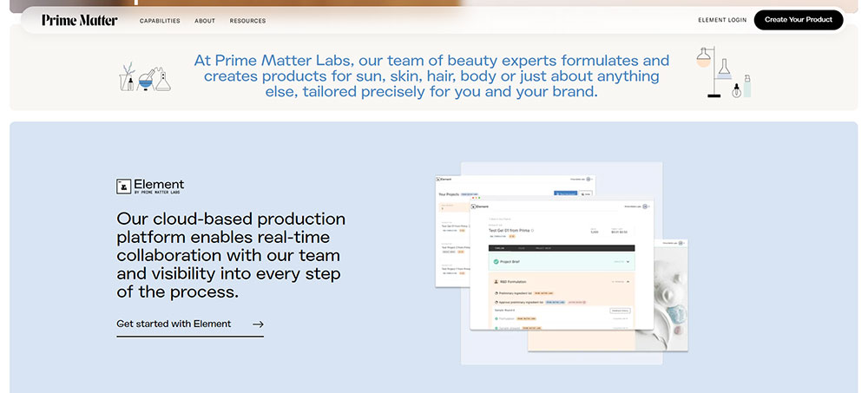Click the Test Gel 01 from Prima title

509,230
